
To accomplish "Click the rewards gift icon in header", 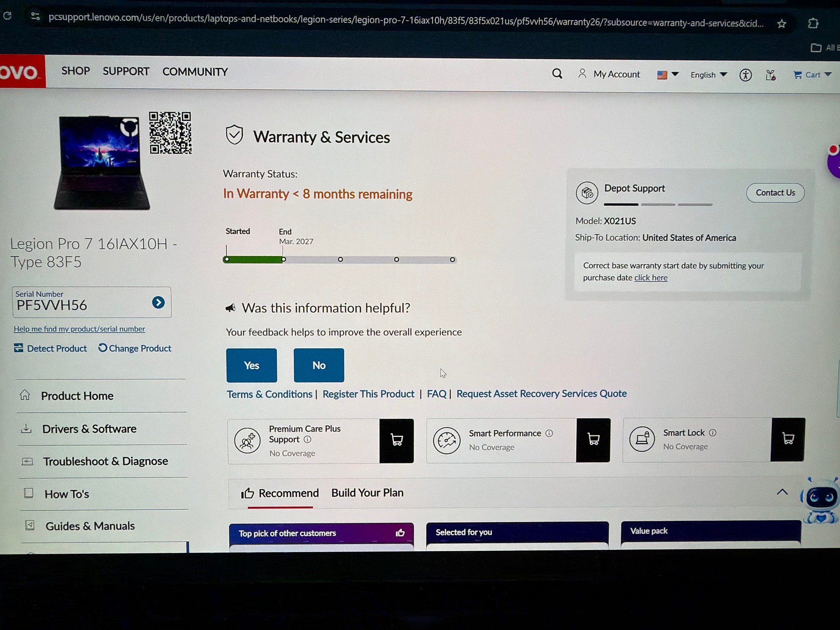I will tap(771, 75).
